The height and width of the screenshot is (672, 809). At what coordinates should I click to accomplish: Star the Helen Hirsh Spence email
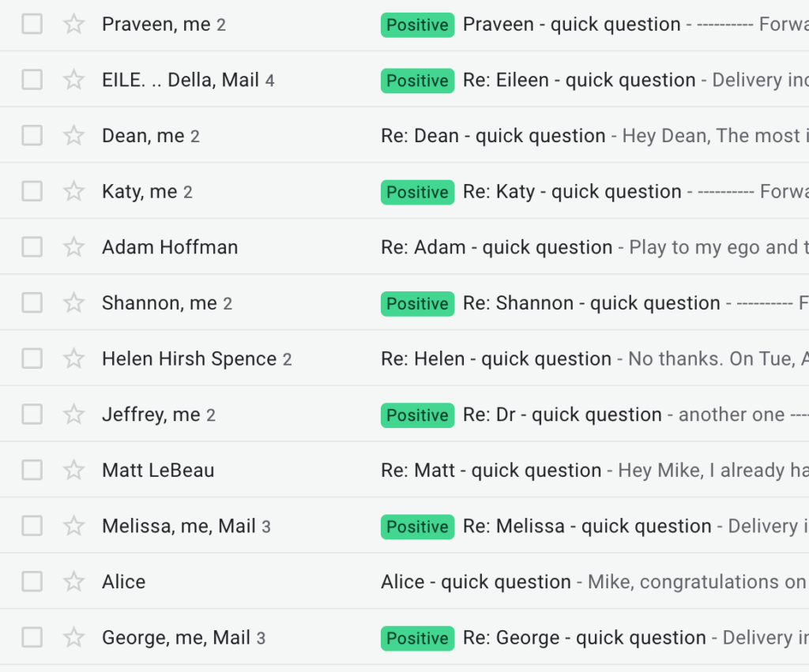pyautogui.click(x=73, y=359)
